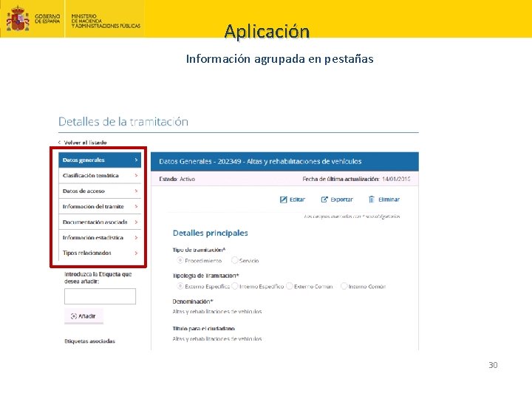
Task: Select the Procedimiento radio button
Action: (x=180, y=260)
